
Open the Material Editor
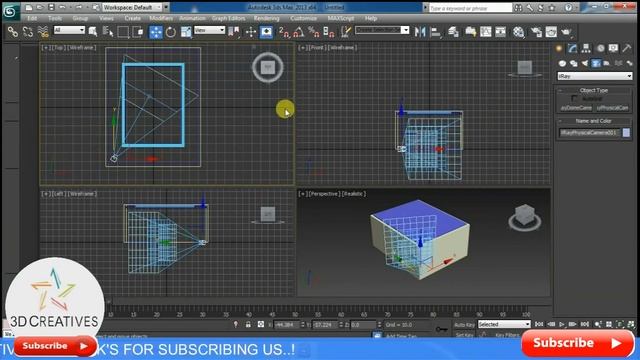coord(518,31)
